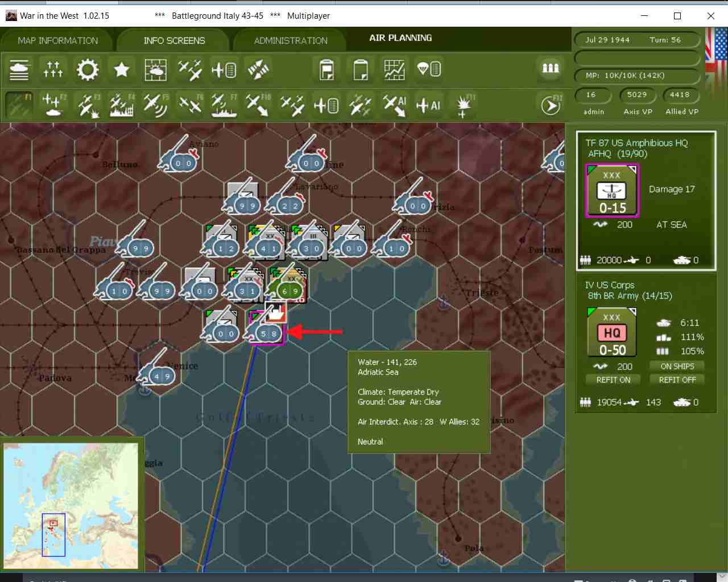Screen dimensions: 728x582
Task: Select the F5 air recon icon
Action: point(156,105)
